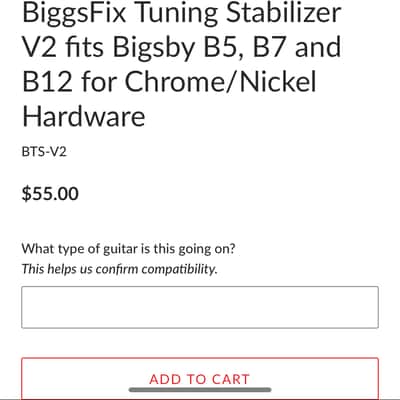Click the ADD TO CART button
The width and height of the screenshot is (400, 400).
pyautogui.click(x=200, y=379)
